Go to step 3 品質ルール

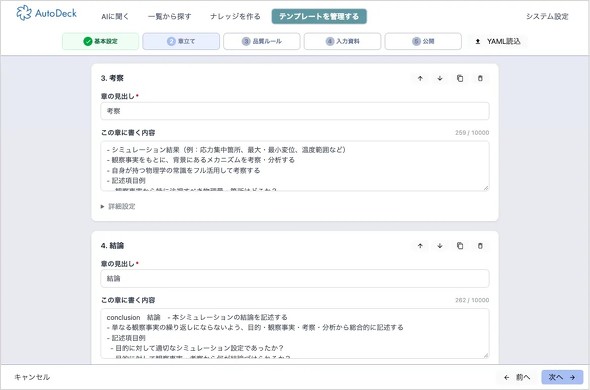click(x=262, y=41)
